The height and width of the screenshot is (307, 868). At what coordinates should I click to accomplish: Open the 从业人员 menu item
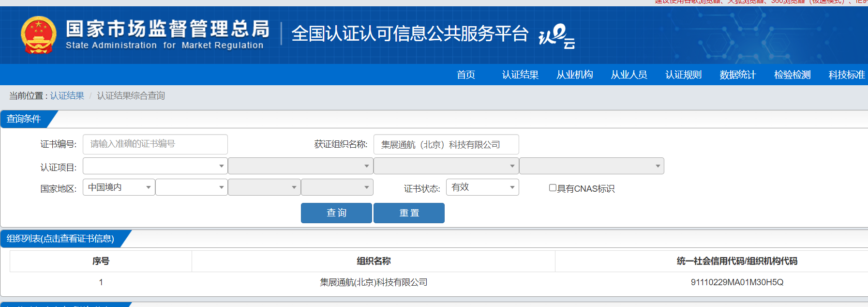point(629,75)
